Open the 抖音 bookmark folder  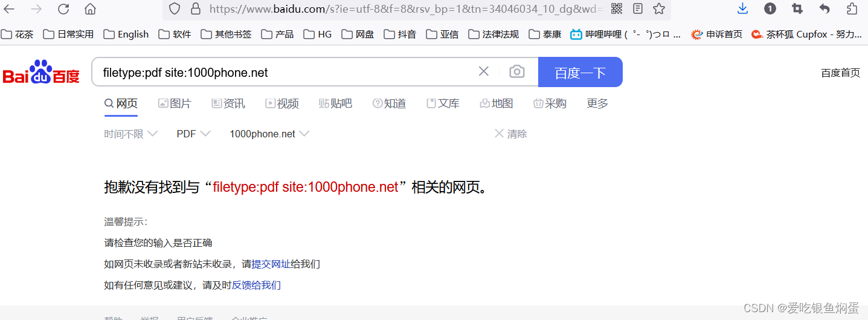(400, 34)
